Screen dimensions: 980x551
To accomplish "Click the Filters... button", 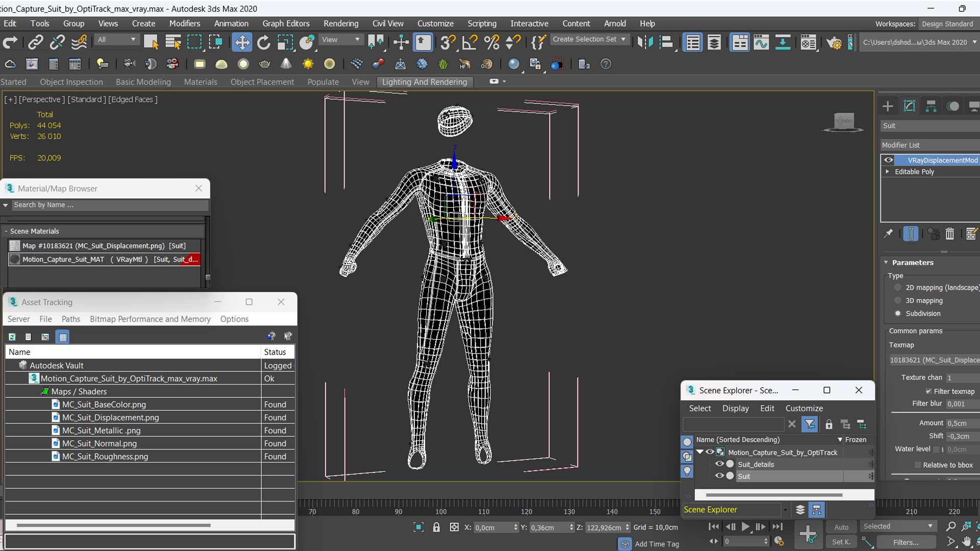I will coord(906,542).
